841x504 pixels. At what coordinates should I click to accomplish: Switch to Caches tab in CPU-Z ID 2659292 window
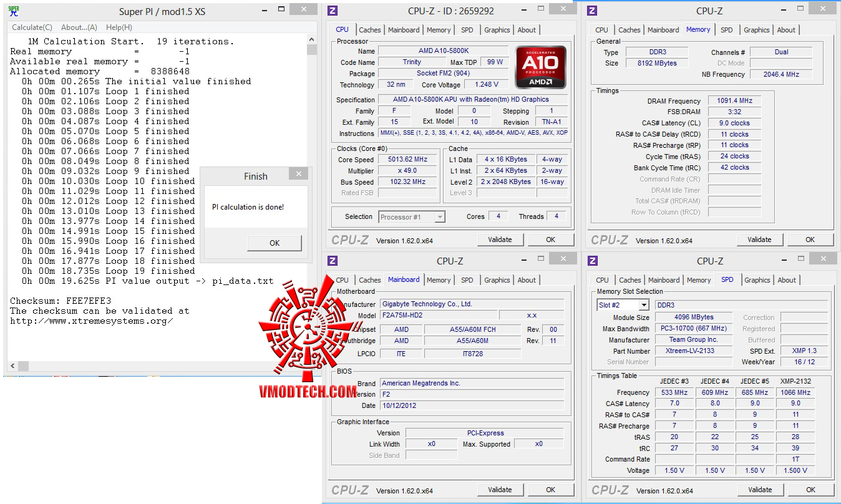tap(370, 30)
